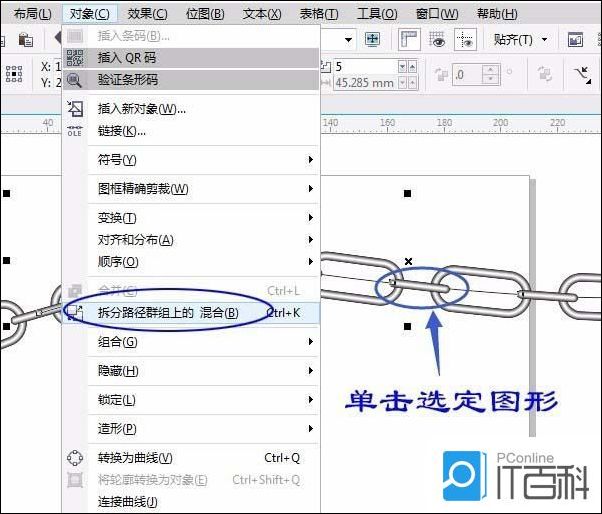Click the loop blend icon
Viewport: 602px width, 514px height.
click(x=544, y=73)
